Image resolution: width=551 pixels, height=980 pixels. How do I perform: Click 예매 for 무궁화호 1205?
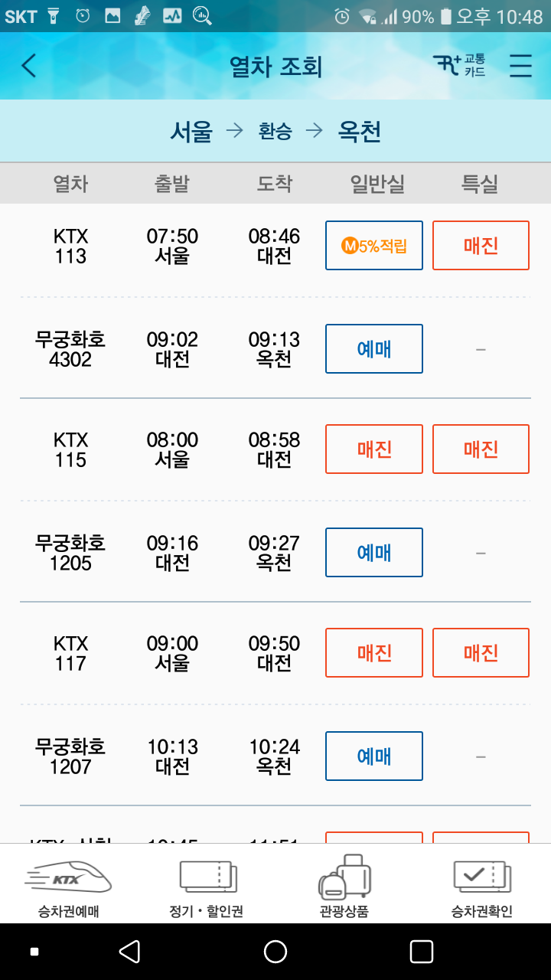point(374,553)
